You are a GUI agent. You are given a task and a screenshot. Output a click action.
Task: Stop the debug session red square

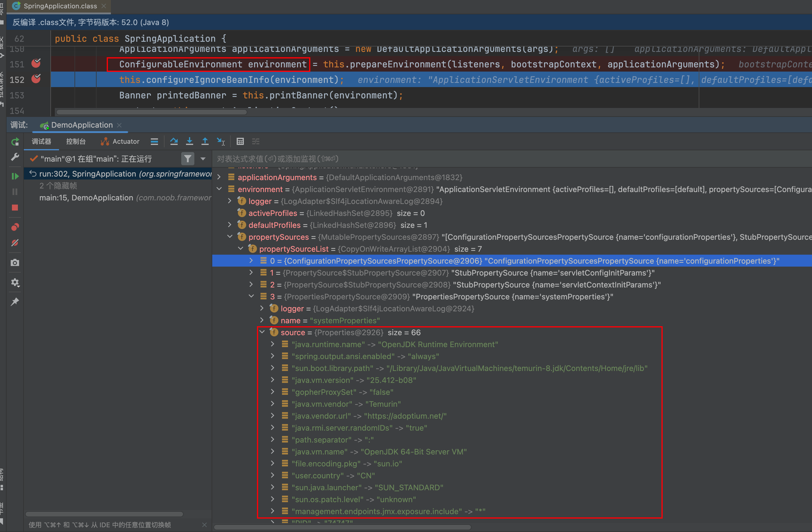(x=15, y=208)
